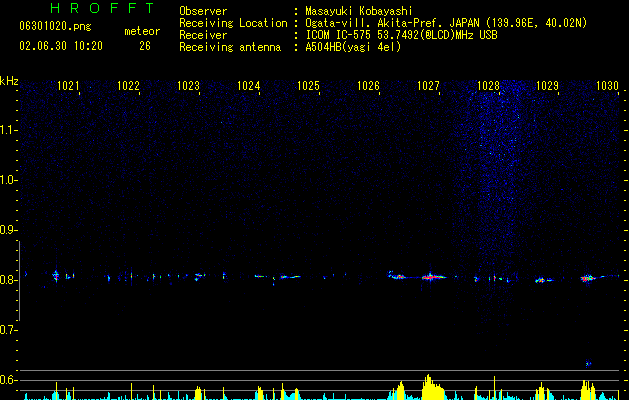Viewport: 629px width, 400px height.
Task: Click the 1025 time marker
Action: pos(308,86)
